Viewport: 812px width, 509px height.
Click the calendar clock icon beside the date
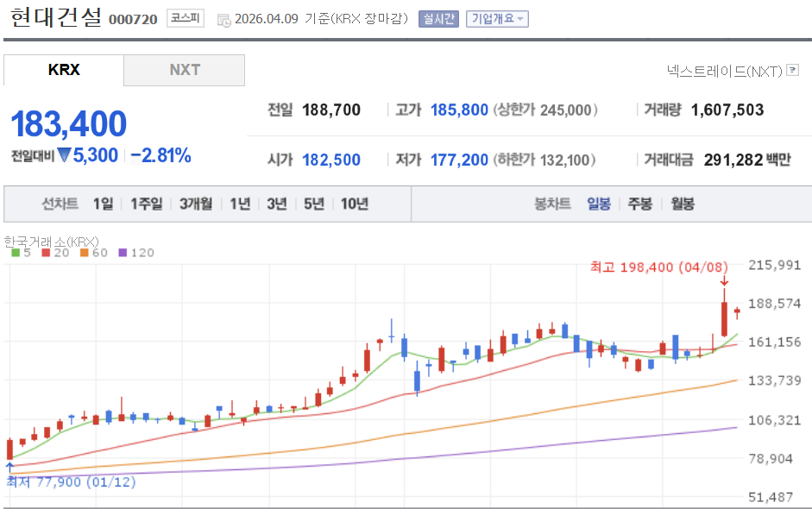coord(223,20)
